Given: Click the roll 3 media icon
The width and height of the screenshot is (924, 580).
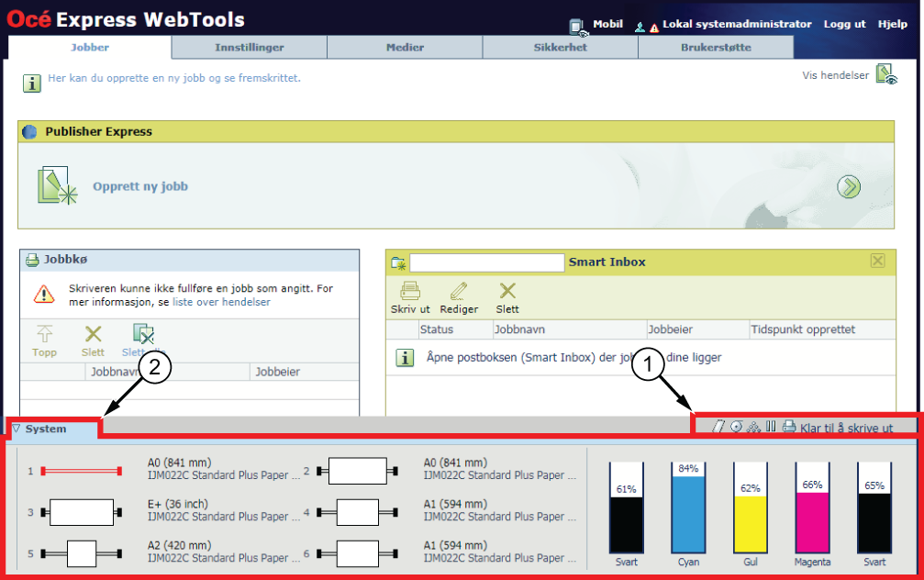Looking at the screenshot, I should pos(82,512).
